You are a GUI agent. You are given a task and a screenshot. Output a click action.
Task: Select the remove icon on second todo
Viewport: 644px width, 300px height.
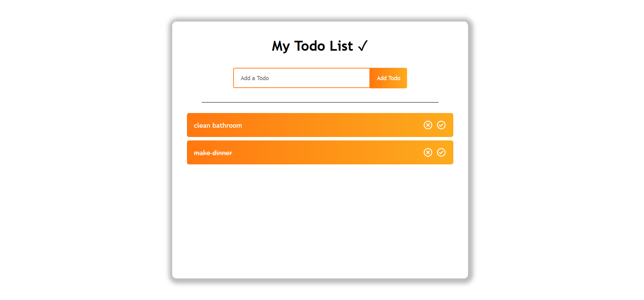[428, 152]
